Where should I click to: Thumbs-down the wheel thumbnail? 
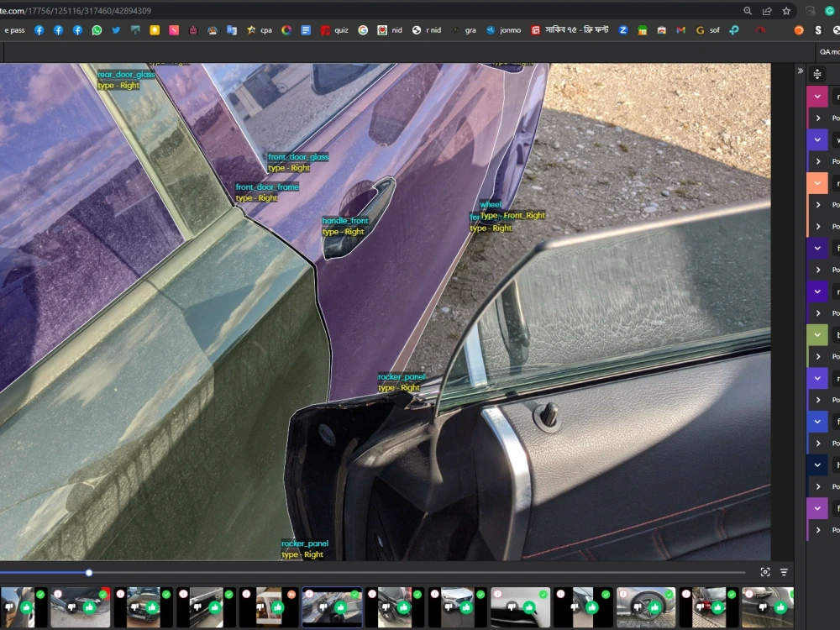(638, 607)
